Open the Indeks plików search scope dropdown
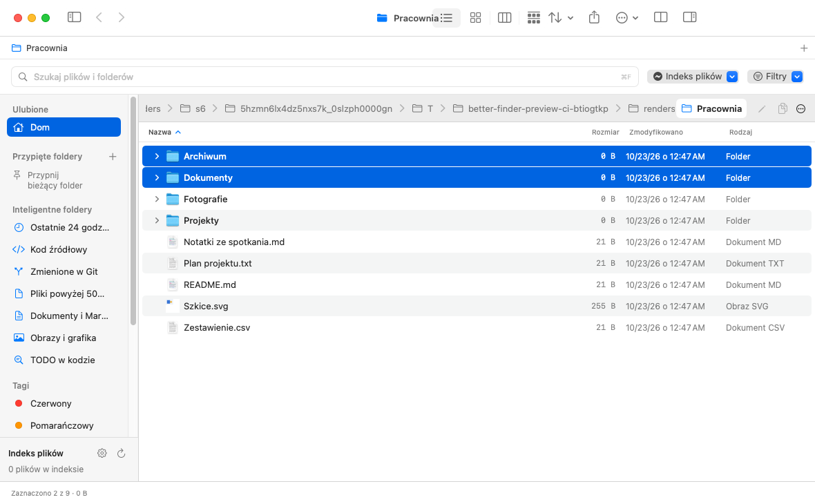This screenshot has width=815, height=504. coord(693,77)
